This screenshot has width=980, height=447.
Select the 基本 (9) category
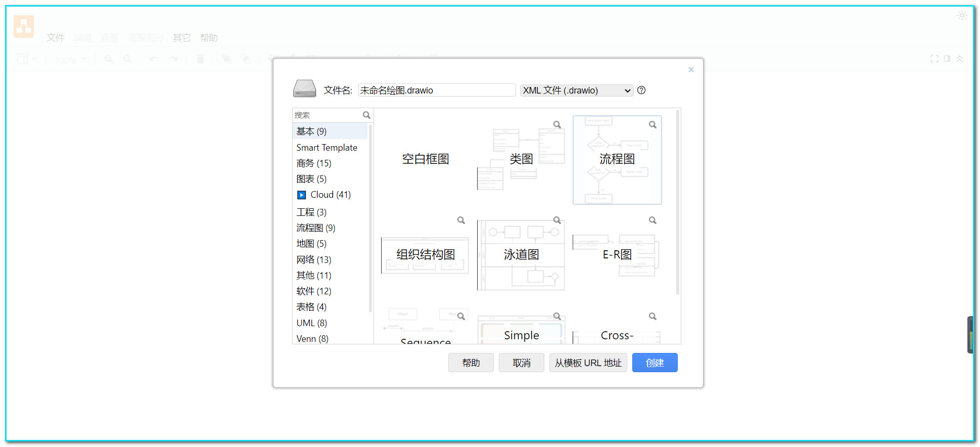(330, 131)
